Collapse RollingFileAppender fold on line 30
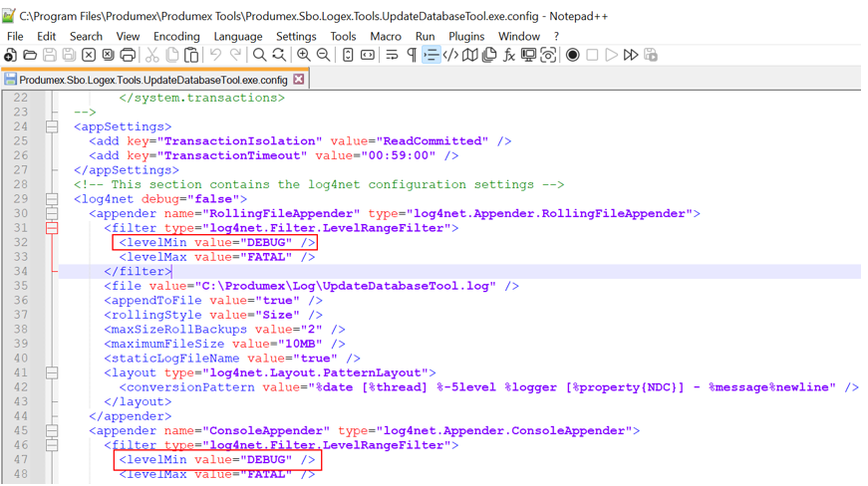 (52, 214)
